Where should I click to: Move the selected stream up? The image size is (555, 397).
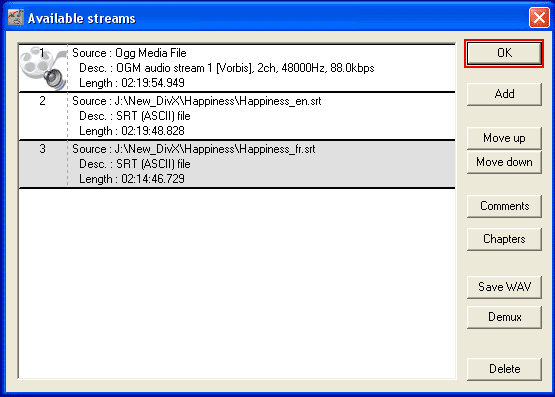(504, 138)
